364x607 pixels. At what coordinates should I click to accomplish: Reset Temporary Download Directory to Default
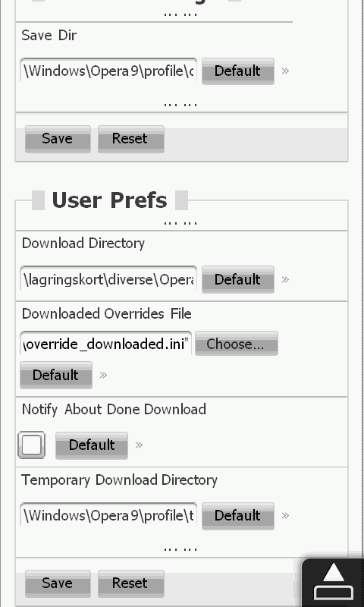tap(238, 516)
